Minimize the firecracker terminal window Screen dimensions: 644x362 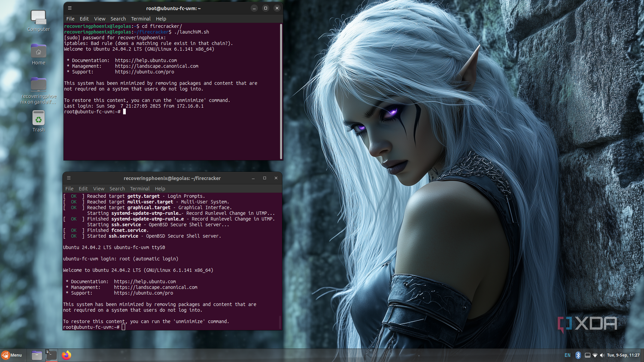tap(253, 178)
